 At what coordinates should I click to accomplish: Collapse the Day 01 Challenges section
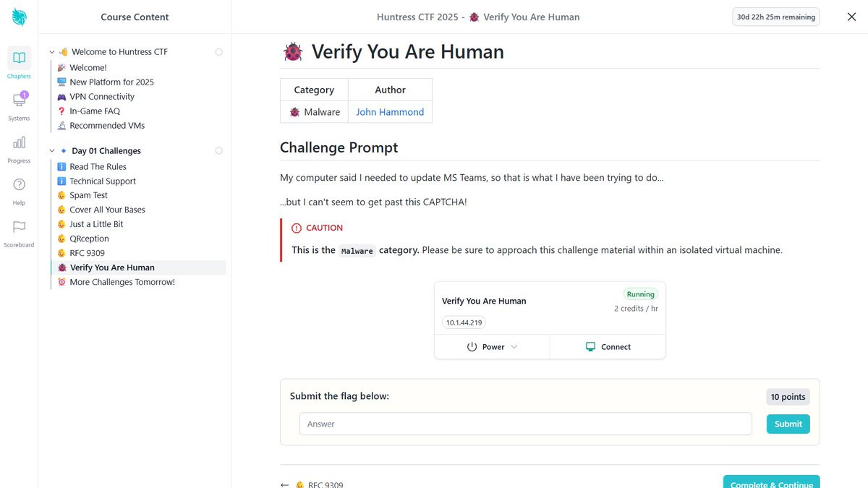[x=52, y=151]
